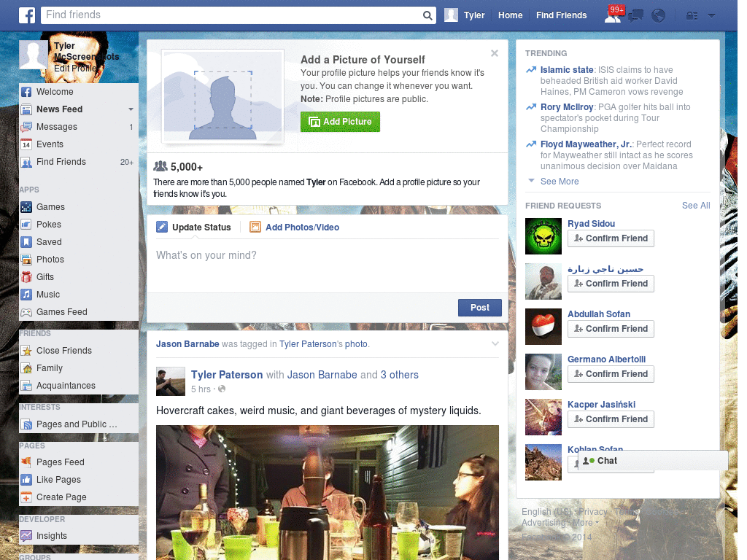Image resolution: width=747 pixels, height=560 pixels.
Task: Open the messages icon in top bar
Action: 635,16
